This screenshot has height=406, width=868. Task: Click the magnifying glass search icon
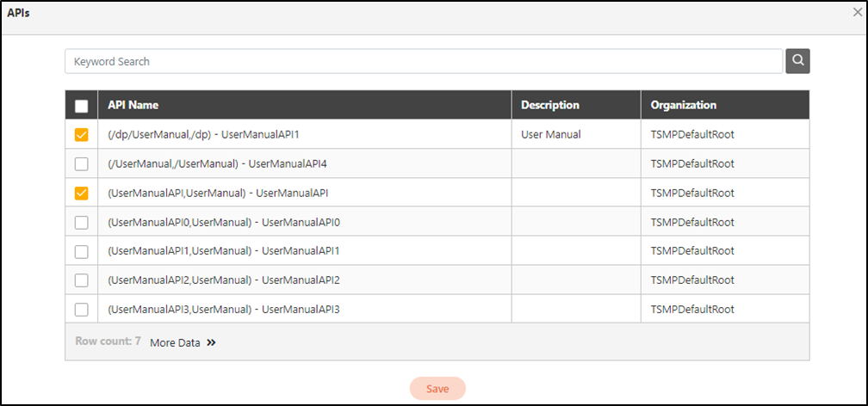pyautogui.click(x=797, y=61)
